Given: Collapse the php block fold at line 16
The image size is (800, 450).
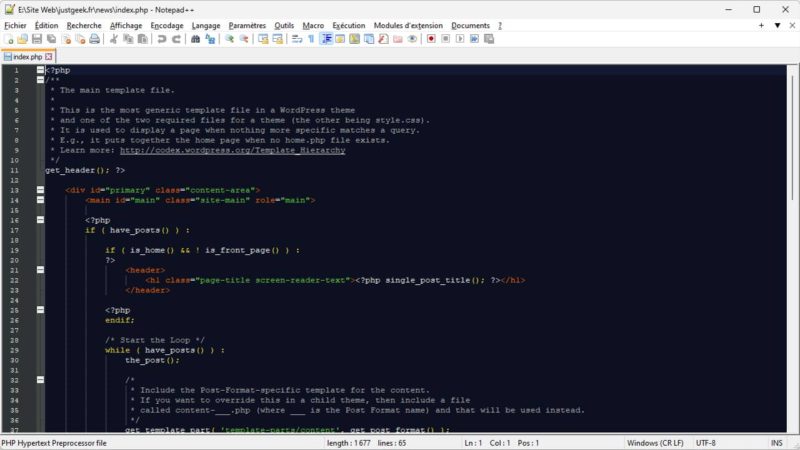Looking at the screenshot, I should point(40,220).
